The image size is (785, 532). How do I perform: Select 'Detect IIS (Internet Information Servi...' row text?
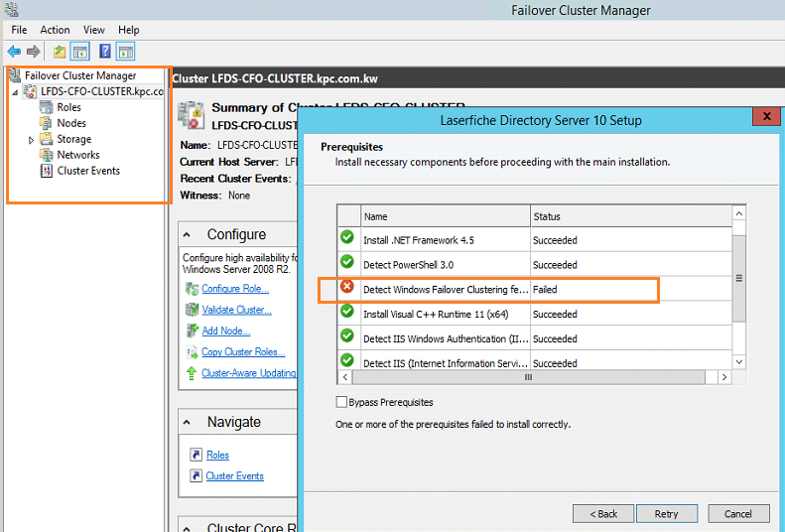(446, 363)
